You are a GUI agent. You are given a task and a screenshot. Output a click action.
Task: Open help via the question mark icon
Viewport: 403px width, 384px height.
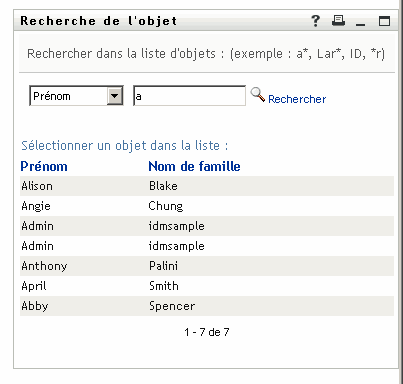pyautogui.click(x=315, y=21)
